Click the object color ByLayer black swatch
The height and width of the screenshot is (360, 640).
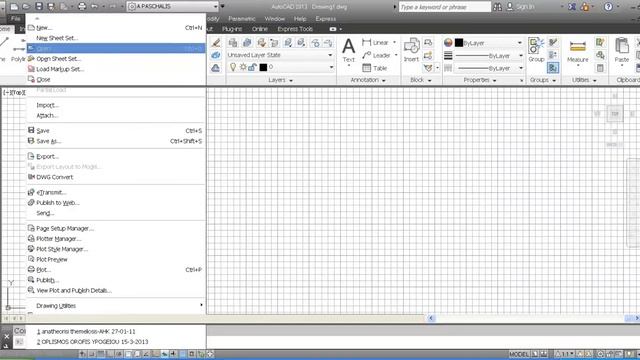click(459, 42)
